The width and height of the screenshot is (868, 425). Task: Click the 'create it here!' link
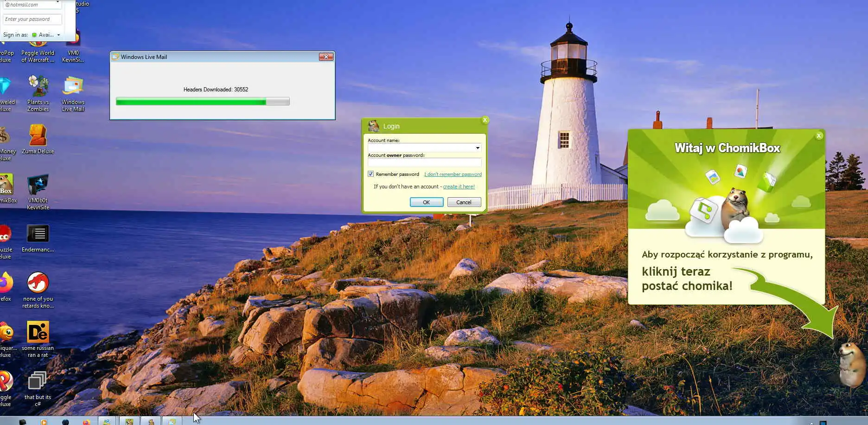click(459, 187)
